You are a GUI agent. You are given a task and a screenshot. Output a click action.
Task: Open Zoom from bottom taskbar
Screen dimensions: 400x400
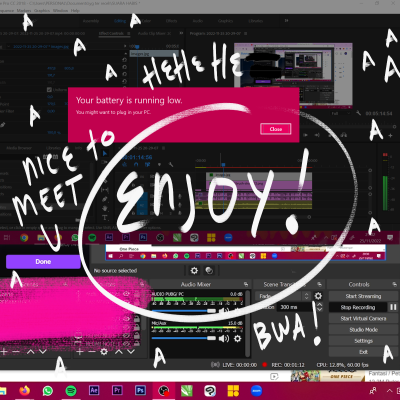[256, 390]
